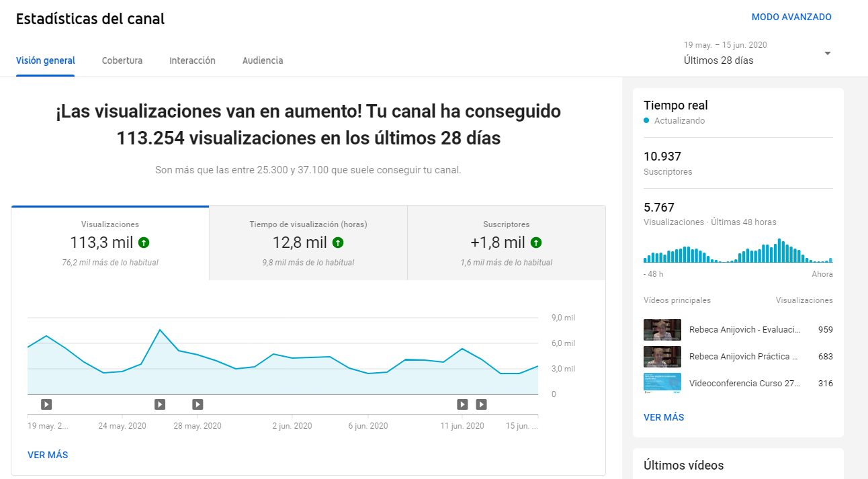Click the green arrow beside +1,8 mil
The image size is (868, 479).
click(536, 243)
